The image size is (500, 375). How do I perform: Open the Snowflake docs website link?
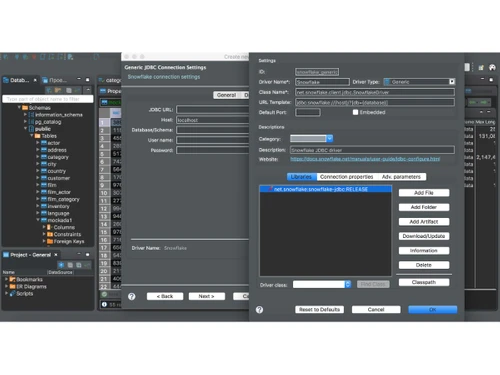[365, 159]
